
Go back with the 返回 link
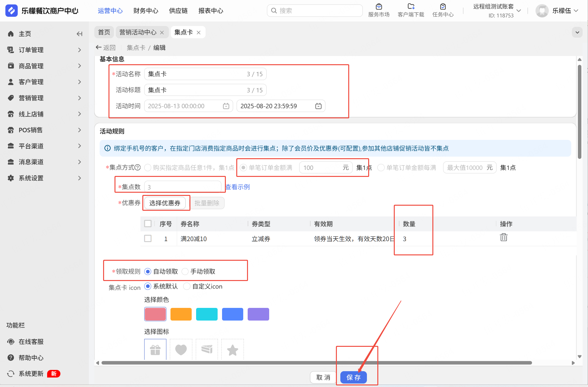pyautogui.click(x=106, y=47)
